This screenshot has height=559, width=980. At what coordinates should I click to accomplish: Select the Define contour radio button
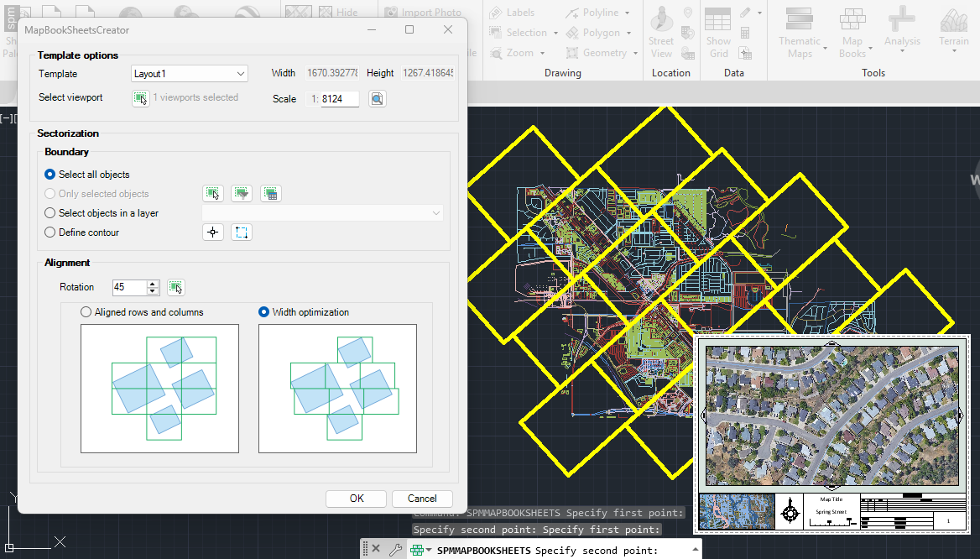pos(50,232)
